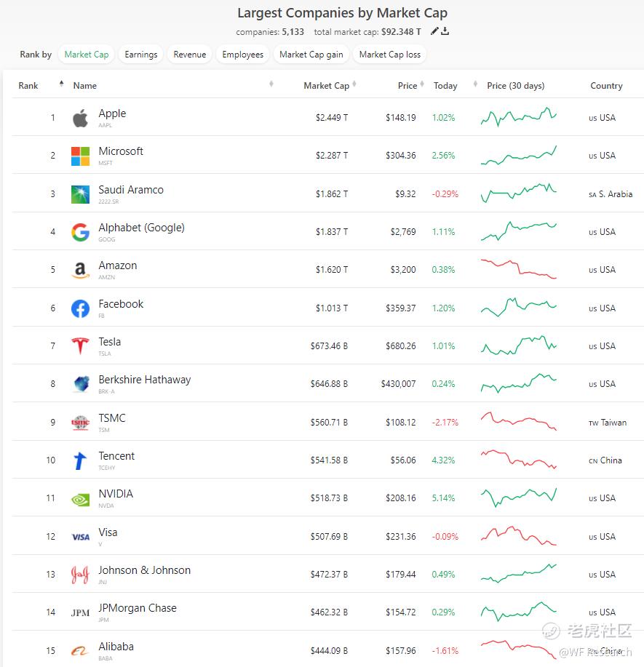Screen dimensions: 644x667
Task: Click the Facebook logo icon
Action: 80,308
